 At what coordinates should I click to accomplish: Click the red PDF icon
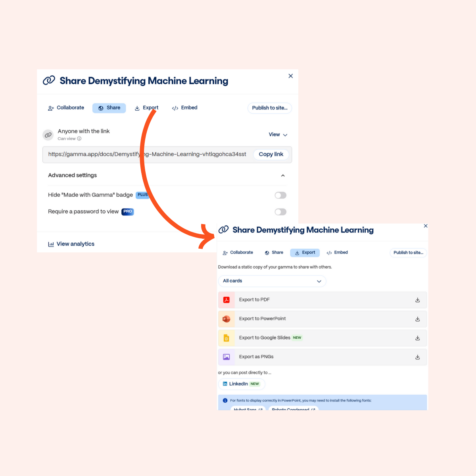[x=226, y=300]
